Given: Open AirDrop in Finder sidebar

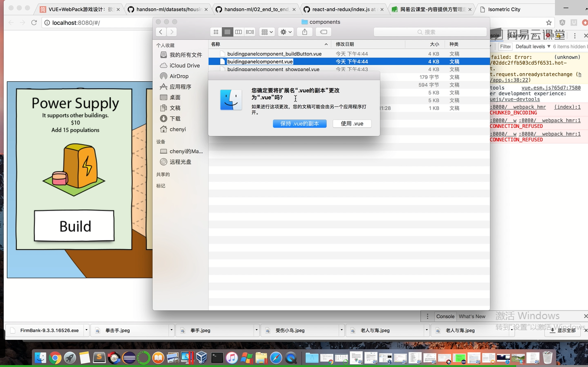Looking at the screenshot, I should coord(174,76).
